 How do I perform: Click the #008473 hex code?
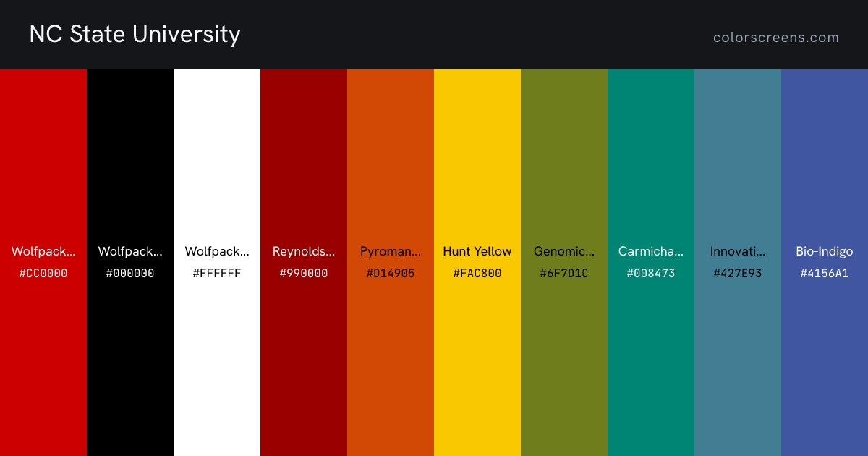click(x=651, y=274)
